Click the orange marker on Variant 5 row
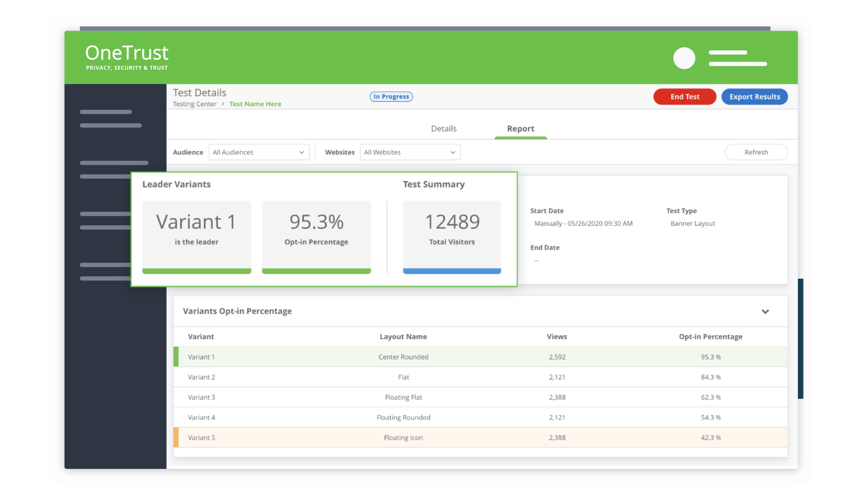The width and height of the screenshot is (868, 496). [176, 438]
